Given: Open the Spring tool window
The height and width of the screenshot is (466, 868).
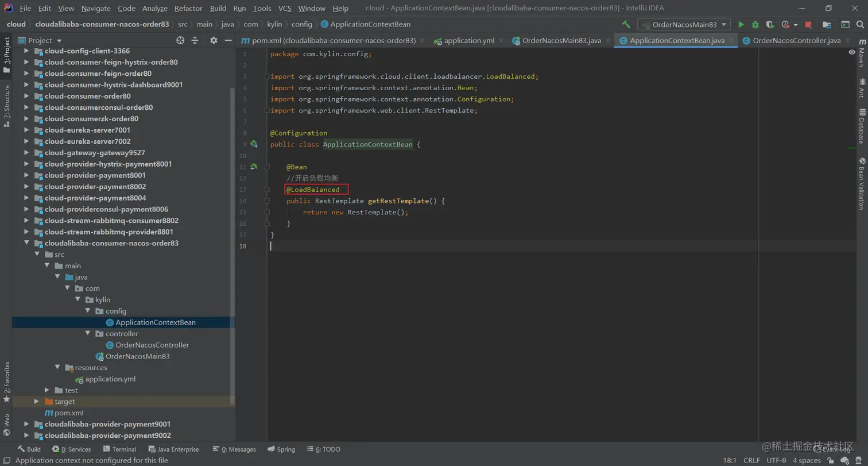Looking at the screenshot, I should coord(281,449).
